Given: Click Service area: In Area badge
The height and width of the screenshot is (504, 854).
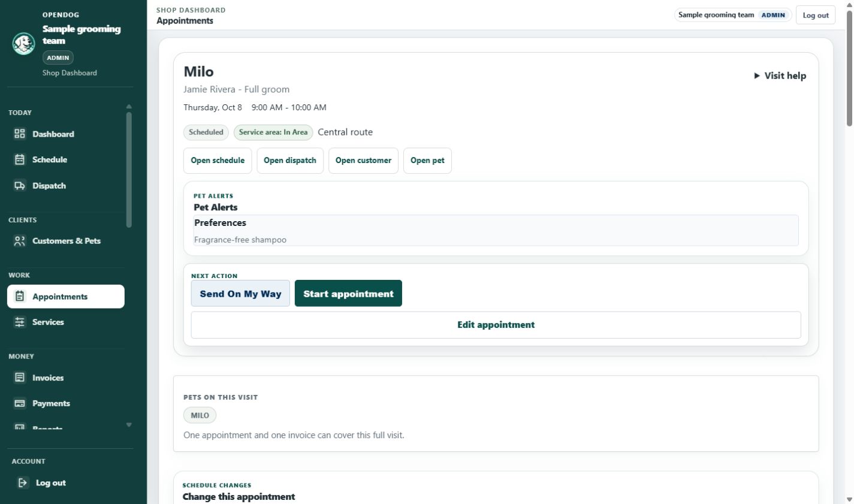Looking at the screenshot, I should 273,132.
